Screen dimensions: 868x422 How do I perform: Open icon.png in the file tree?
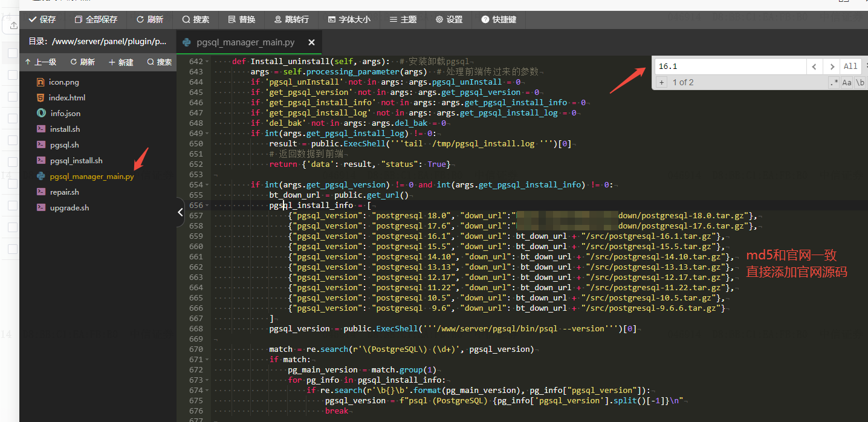(x=64, y=82)
